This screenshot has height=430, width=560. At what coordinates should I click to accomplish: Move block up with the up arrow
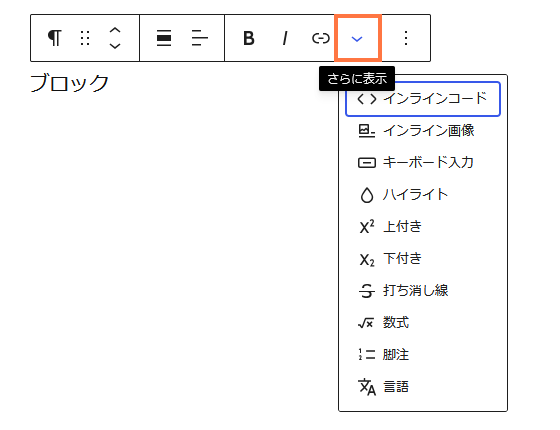115,31
